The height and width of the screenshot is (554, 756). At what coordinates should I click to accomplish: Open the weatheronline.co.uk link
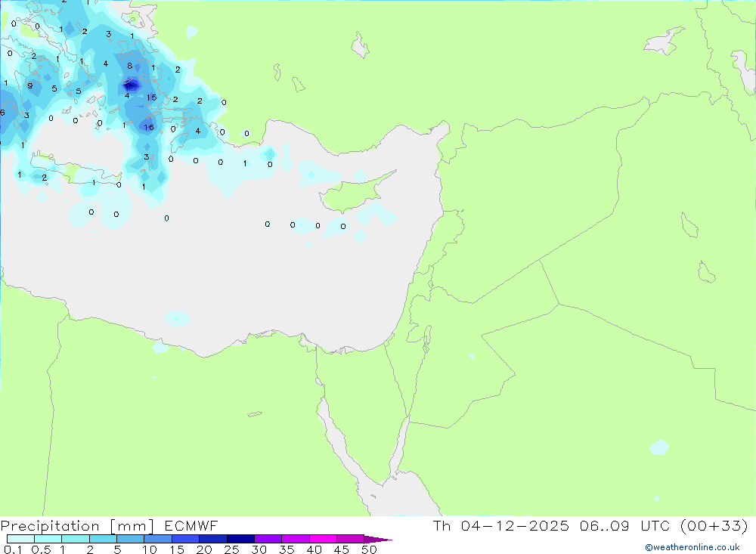(692, 547)
